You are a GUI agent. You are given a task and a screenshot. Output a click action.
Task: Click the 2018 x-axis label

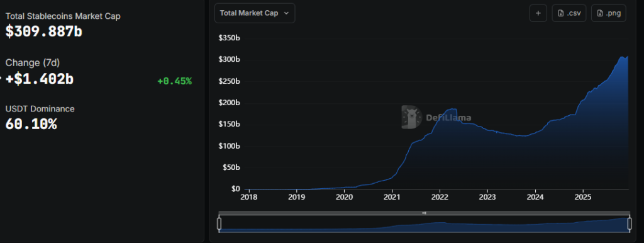[249, 197]
